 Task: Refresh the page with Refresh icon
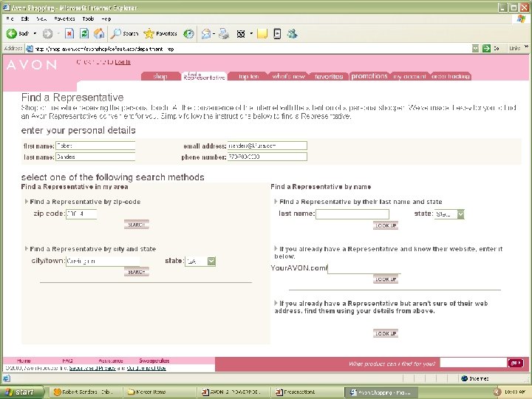(x=83, y=33)
